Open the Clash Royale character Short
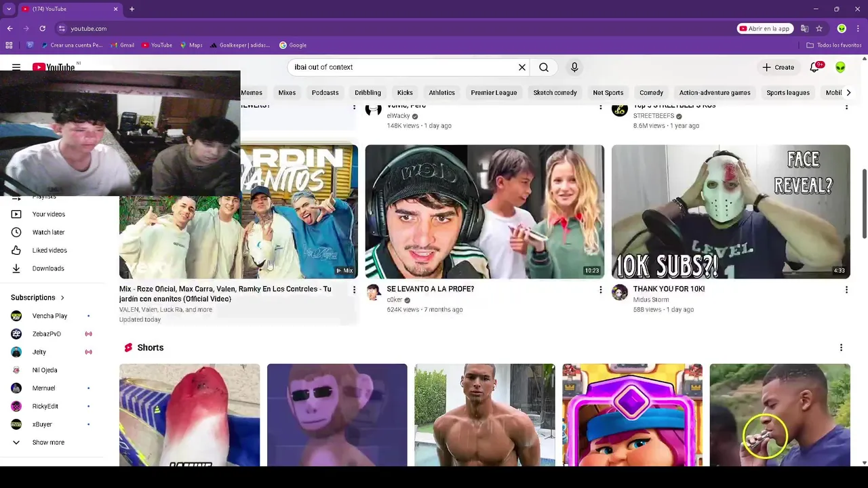 (632, 415)
